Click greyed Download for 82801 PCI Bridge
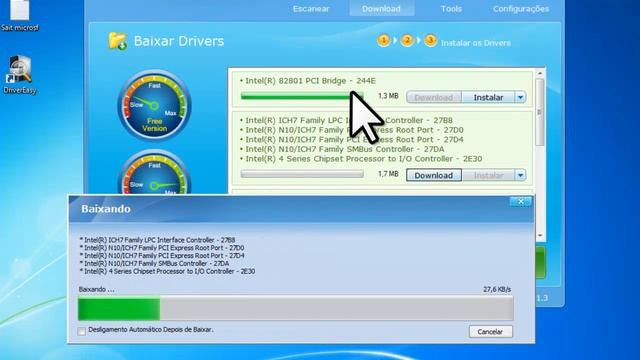This screenshot has width=640, height=360. tap(434, 97)
